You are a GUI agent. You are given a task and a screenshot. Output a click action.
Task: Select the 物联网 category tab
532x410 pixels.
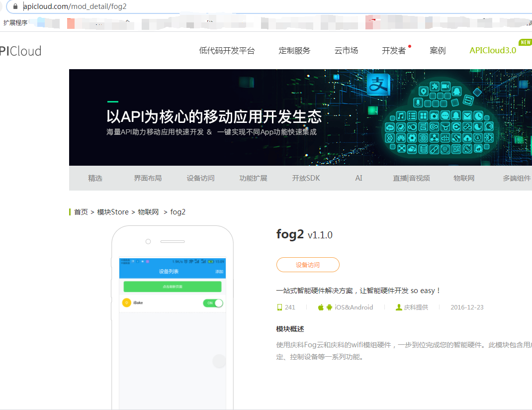click(464, 178)
